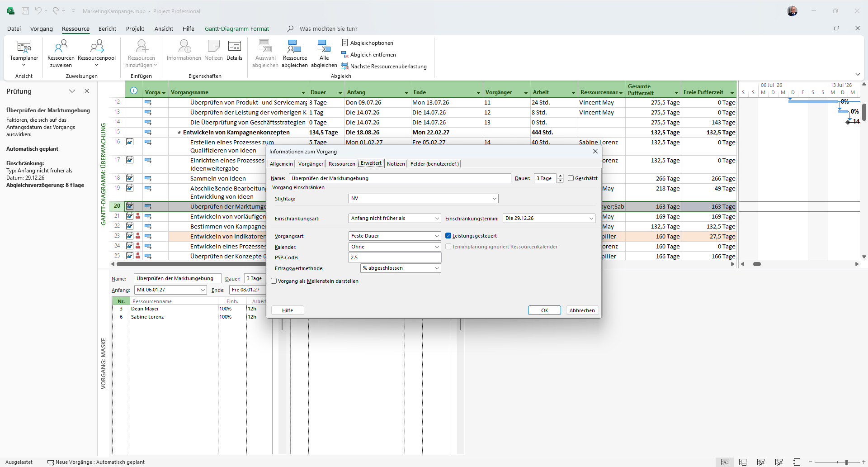
Task: Switch to the Vorgänger tab
Action: click(x=311, y=164)
